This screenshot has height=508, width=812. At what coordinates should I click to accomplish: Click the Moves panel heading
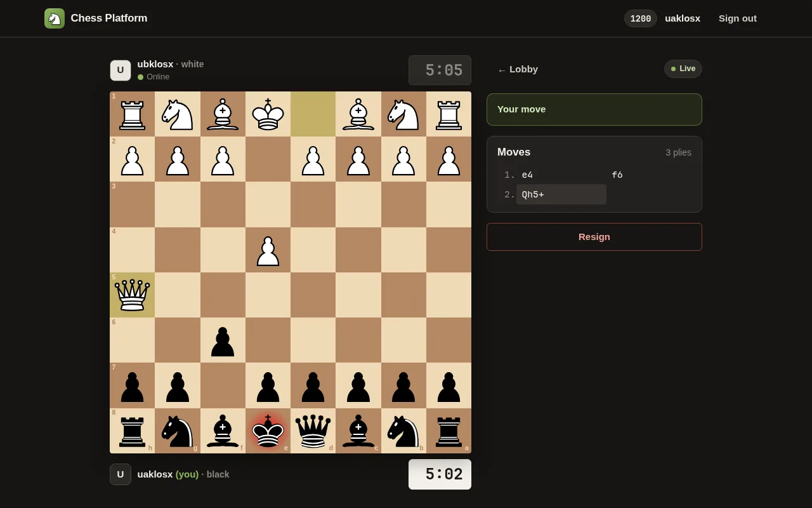pyautogui.click(x=514, y=152)
